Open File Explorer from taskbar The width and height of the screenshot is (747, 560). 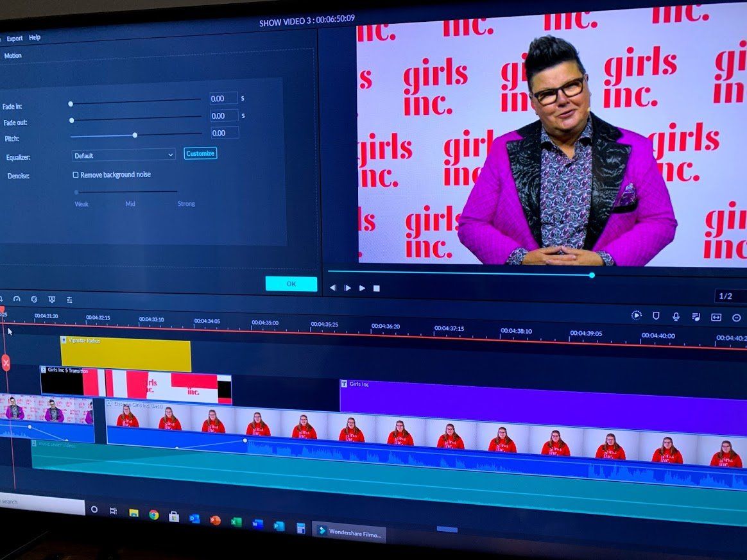[x=133, y=513]
